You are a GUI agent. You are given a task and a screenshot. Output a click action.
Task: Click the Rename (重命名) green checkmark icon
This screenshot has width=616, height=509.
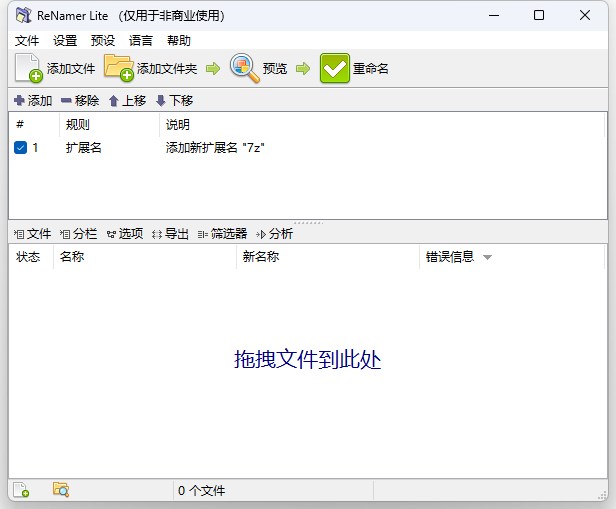coord(334,68)
